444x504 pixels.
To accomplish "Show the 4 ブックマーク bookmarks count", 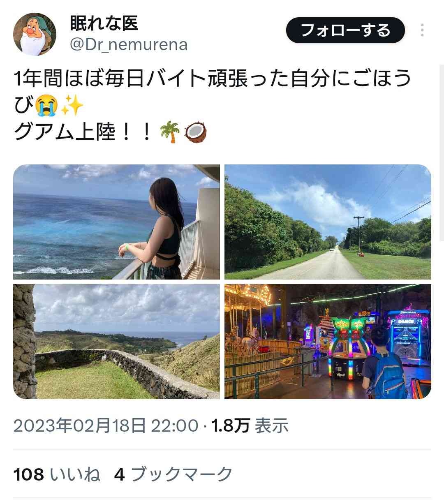I will 173,475.
